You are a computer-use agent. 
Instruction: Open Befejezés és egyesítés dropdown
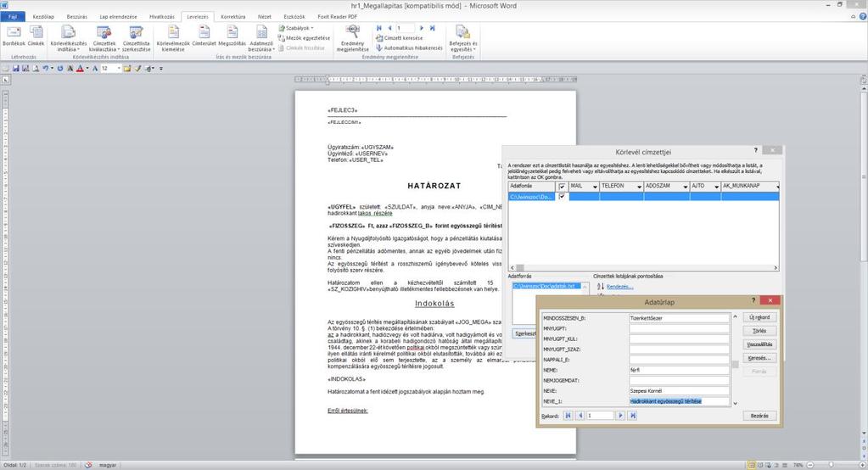[x=462, y=39]
